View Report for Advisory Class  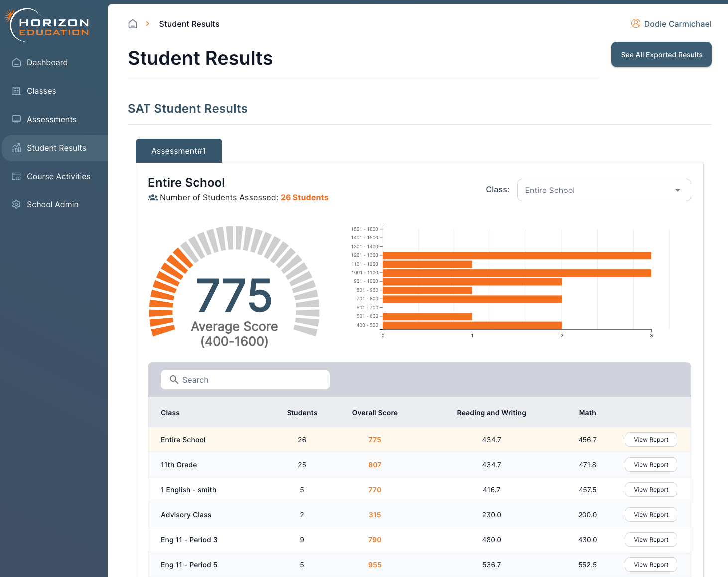click(x=651, y=515)
